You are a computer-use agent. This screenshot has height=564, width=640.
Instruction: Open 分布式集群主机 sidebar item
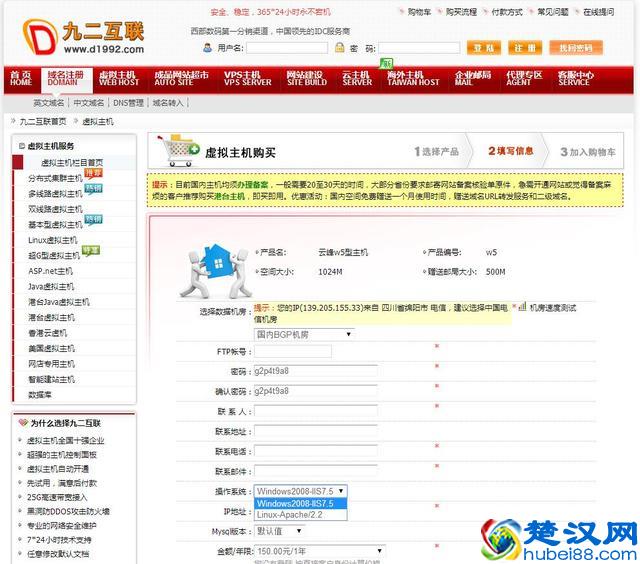click(x=56, y=178)
